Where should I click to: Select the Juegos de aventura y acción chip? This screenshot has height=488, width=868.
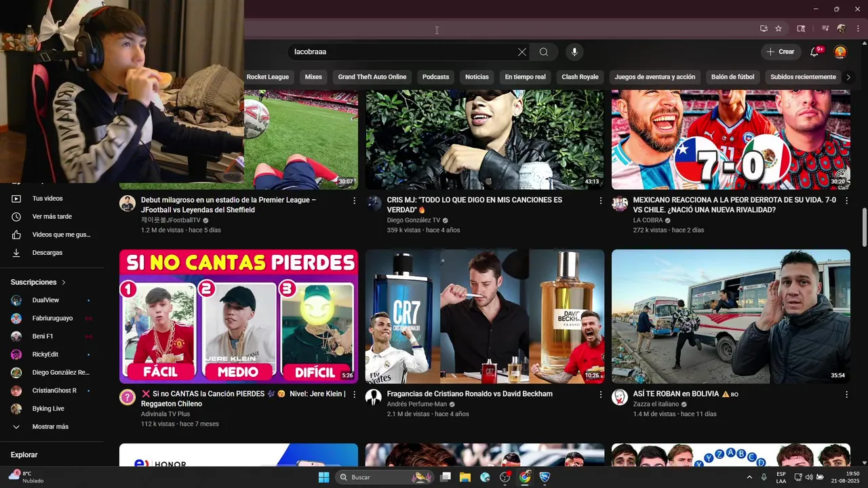point(655,77)
